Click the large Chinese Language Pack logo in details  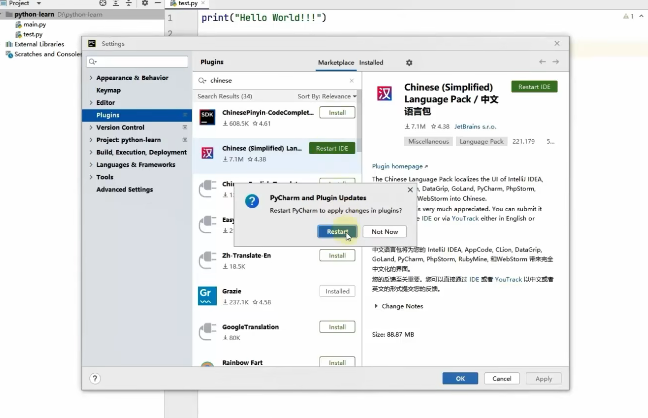coord(384,93)
